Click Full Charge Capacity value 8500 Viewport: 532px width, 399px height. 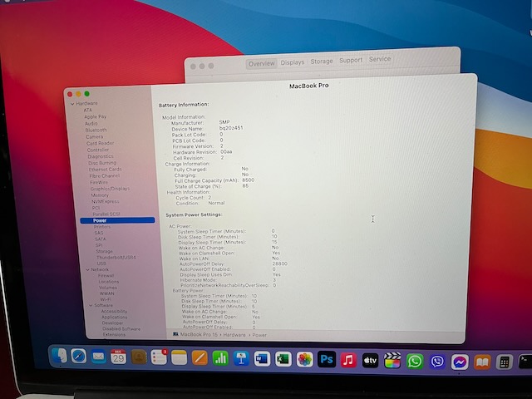click(249, 180)
